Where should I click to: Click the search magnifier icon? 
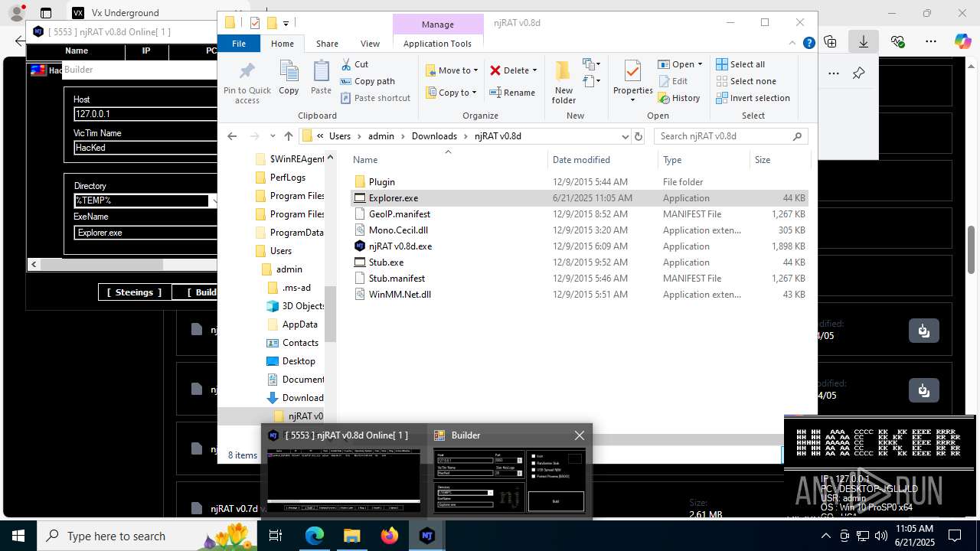click(x=797, y=136)
